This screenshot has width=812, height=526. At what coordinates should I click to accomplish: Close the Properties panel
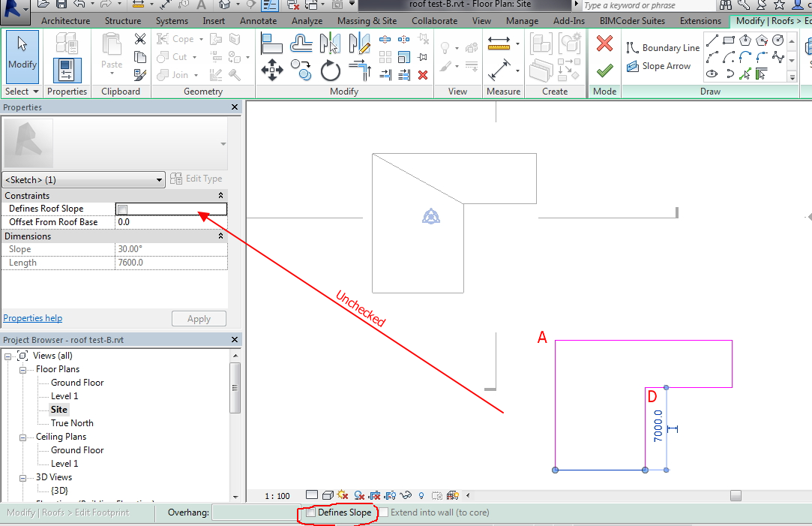click(235, 107)
